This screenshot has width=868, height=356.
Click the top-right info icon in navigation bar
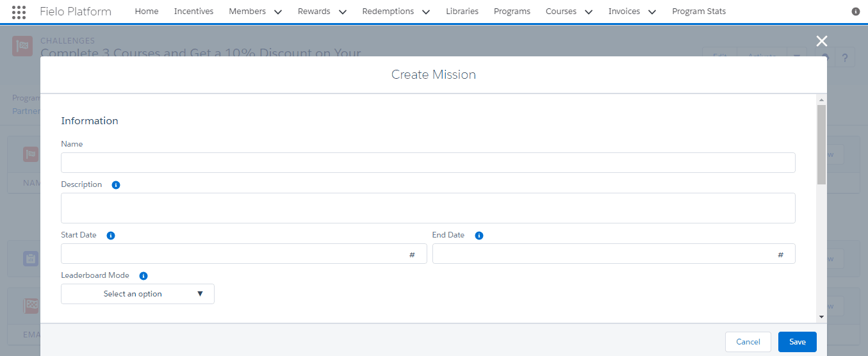click(856, 12)
